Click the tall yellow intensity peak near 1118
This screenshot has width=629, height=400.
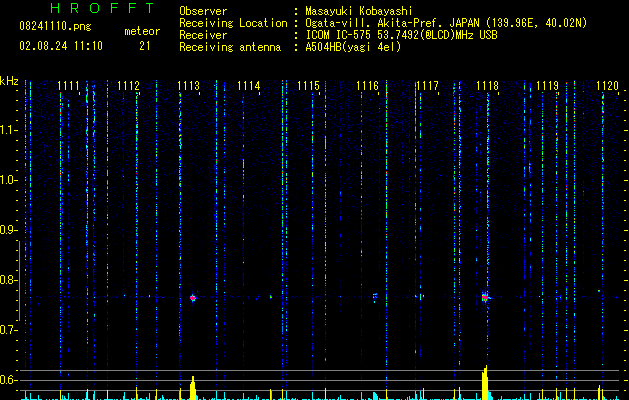click(485, 382)
